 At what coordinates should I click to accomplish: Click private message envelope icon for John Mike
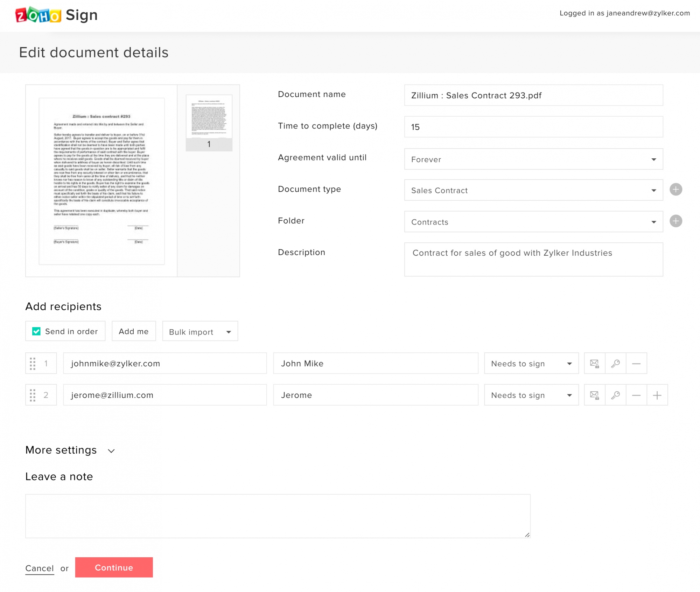click(594, 363)
